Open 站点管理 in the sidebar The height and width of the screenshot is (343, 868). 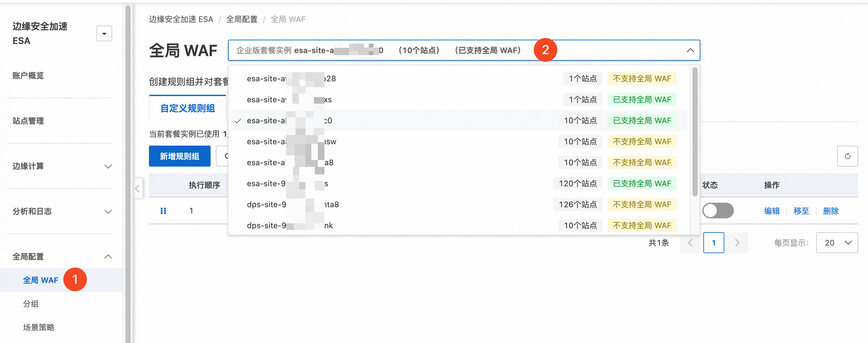tap(28, 121)
